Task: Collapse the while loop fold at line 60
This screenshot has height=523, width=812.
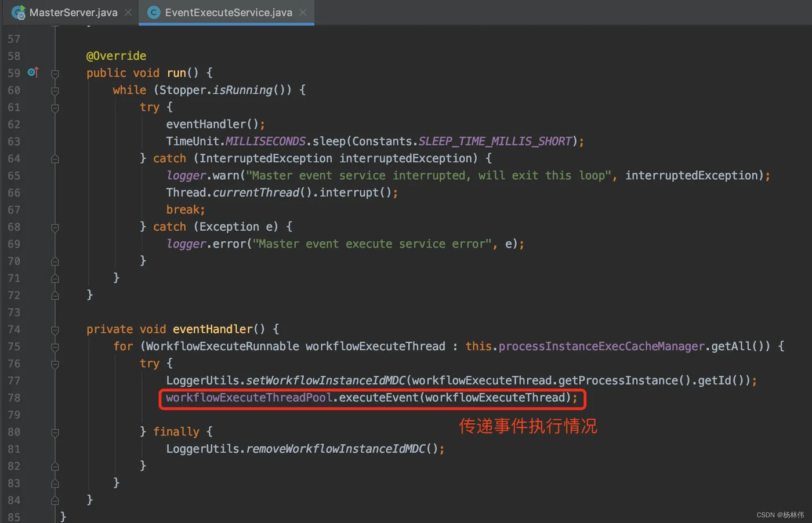Action: click(55, 90)
